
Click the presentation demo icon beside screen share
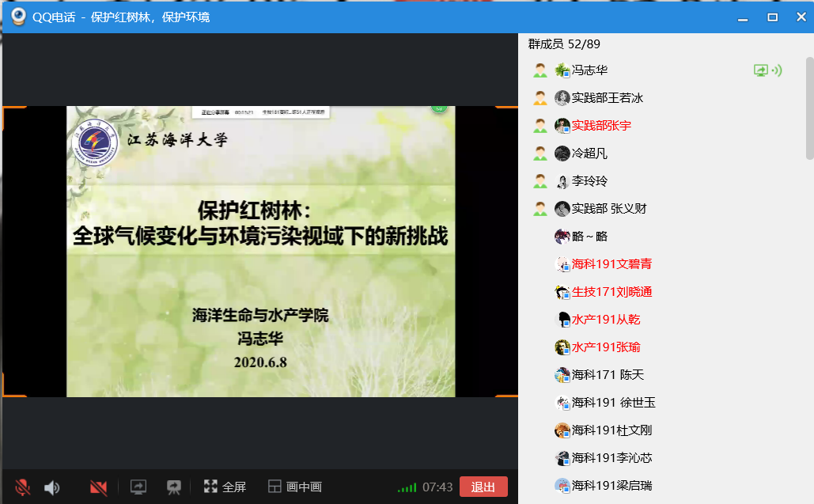174,487
